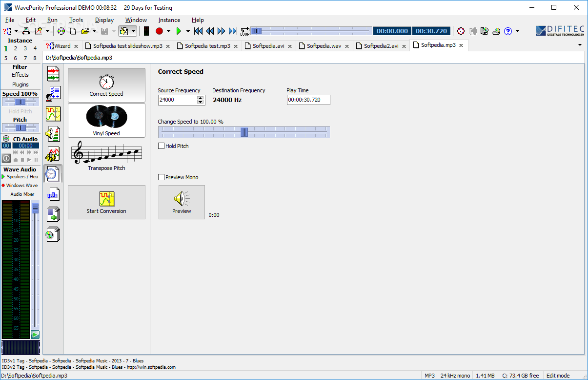Select the analysis gear chart sidebar icon
This screenshot has width=588, height=380.
pyautogui.click(x=53, y=154)
